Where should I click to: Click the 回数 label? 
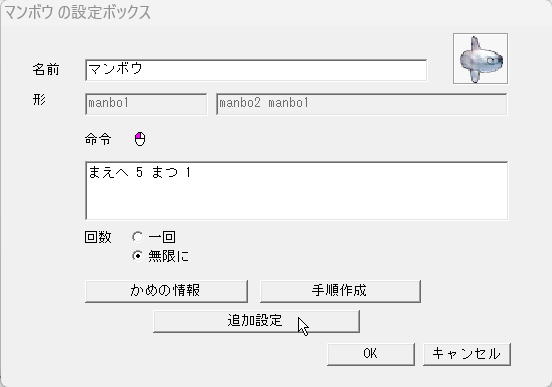point(98,237)
